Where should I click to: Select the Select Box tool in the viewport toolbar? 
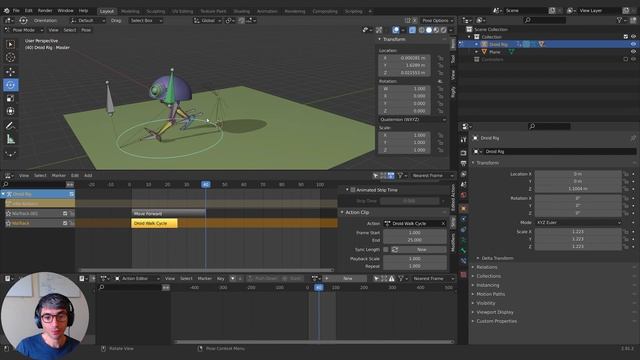(11, 44)
